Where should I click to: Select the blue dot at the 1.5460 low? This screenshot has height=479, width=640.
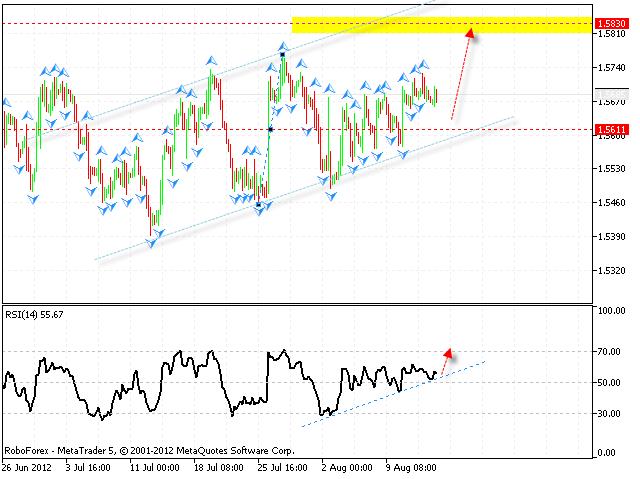[x=258, y=205]
